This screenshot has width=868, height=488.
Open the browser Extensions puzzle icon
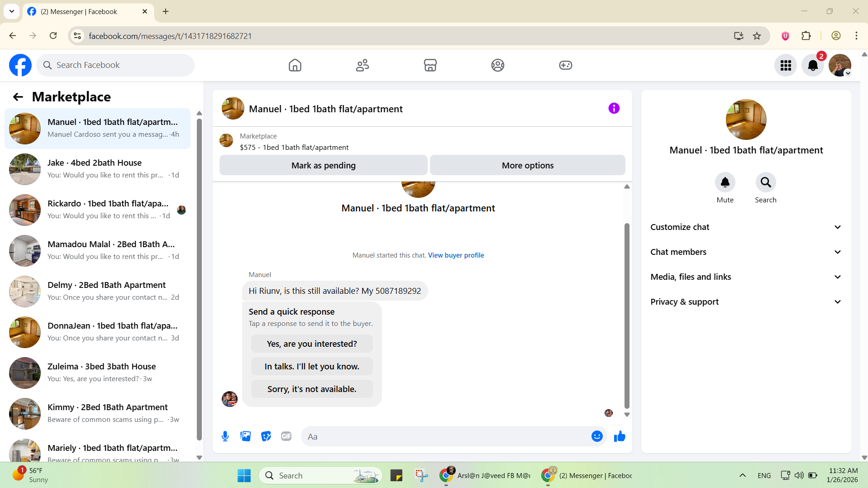(x=806, y=36)
